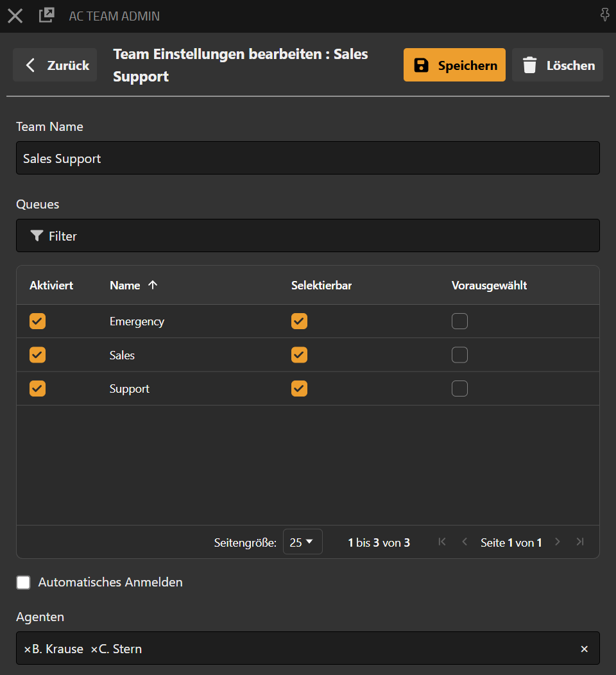Screen dimensions: 616x675
Task: Click the pop-out window icon
Action: (x=46, y=15)
